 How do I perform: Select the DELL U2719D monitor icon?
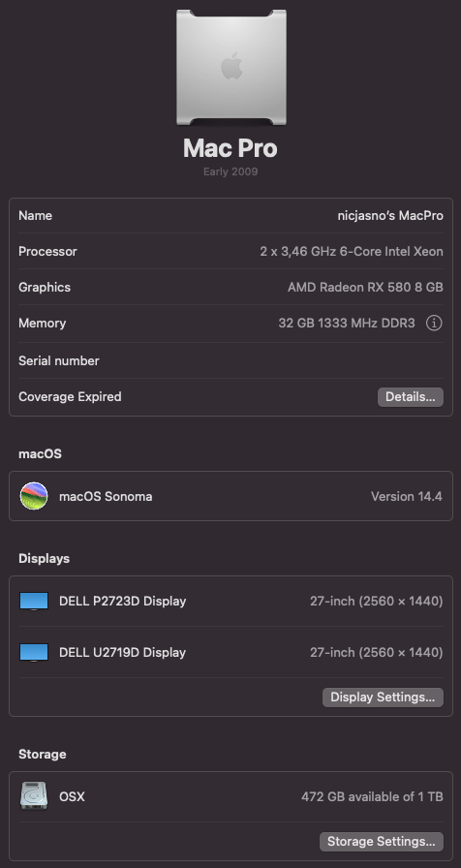(x=34, y=652)
